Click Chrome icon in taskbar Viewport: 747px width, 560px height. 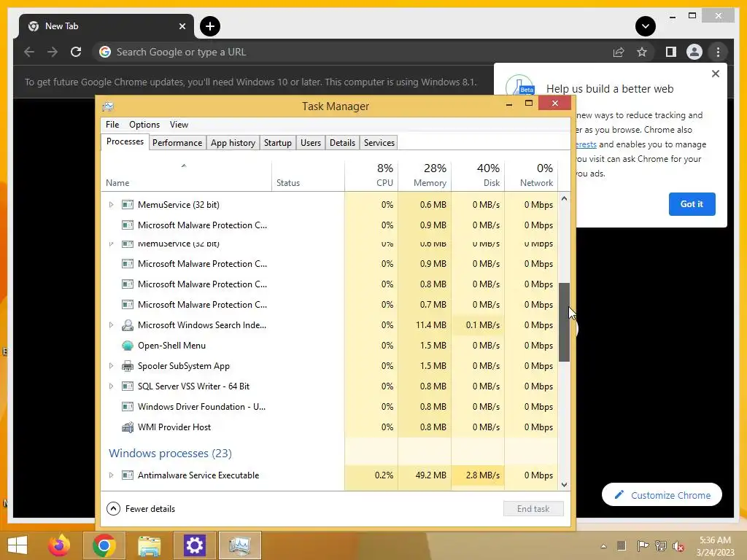pos(104,545)
